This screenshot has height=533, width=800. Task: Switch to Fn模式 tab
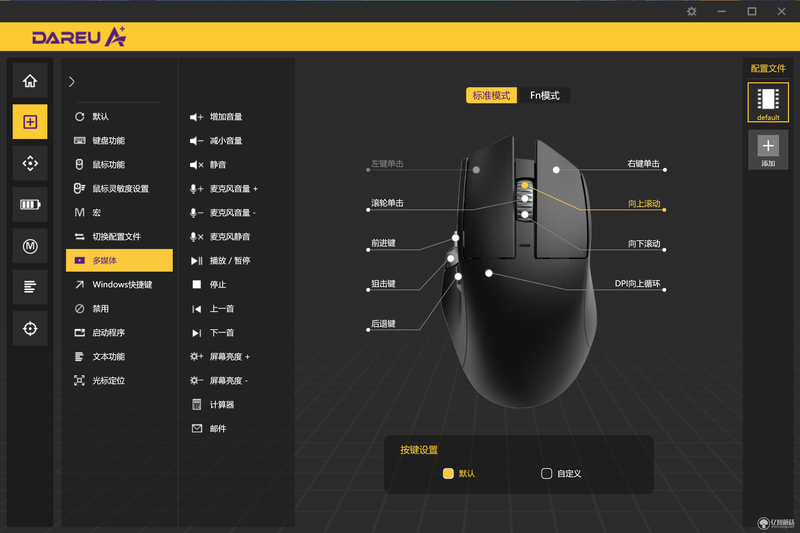point(544,95)
